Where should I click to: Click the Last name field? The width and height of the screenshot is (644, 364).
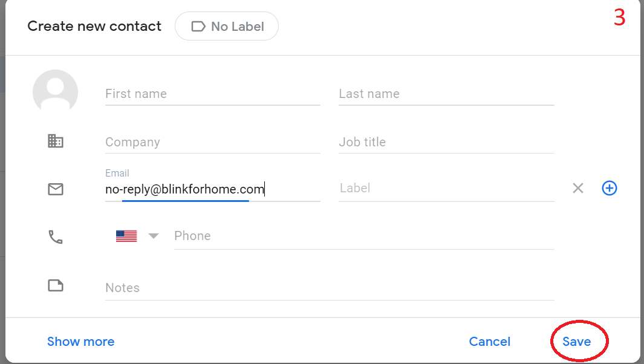(435, 94)
